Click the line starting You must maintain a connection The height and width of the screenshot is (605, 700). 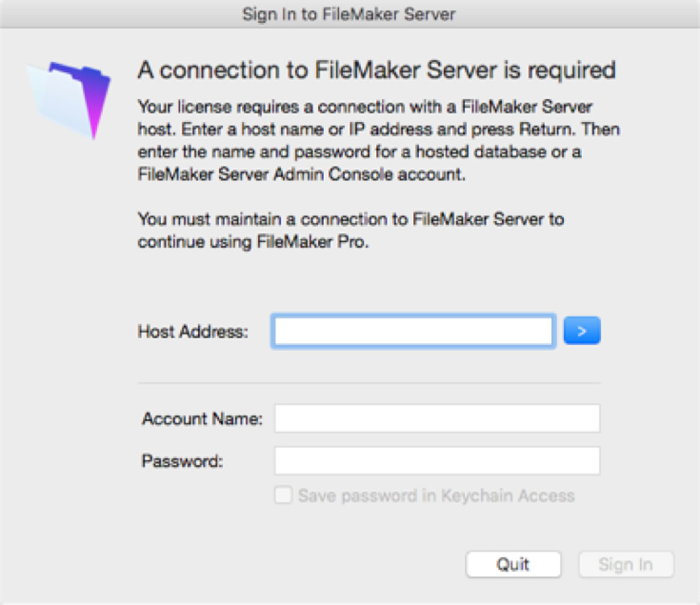coord(350,219)
